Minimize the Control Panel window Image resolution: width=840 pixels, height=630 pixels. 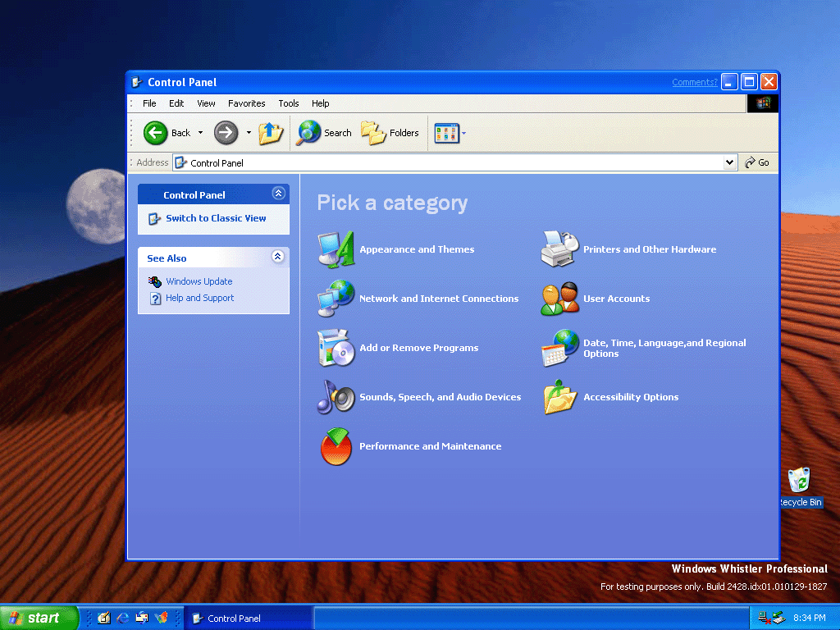point(729,82)
